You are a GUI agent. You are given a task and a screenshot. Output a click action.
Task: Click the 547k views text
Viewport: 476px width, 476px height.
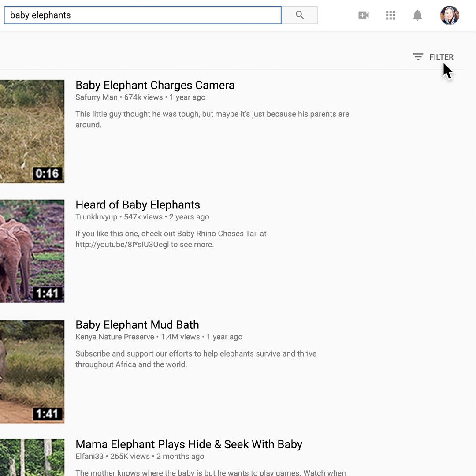click(143, 217)
